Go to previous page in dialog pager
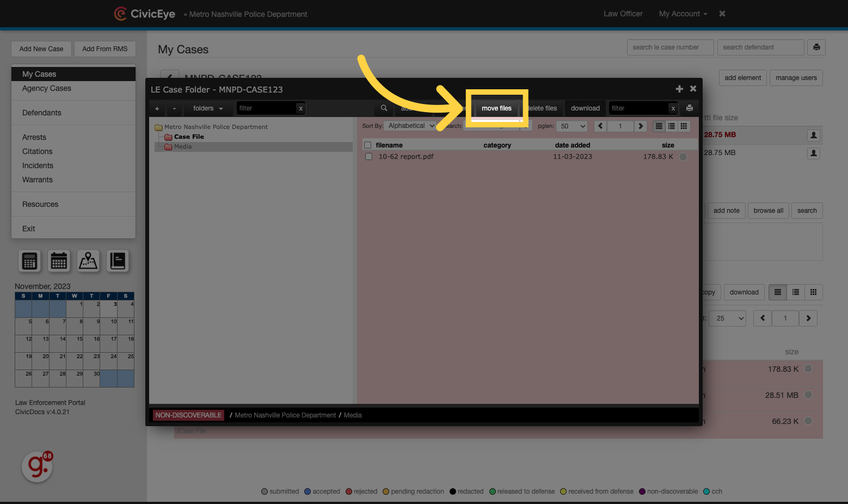The height and width of the screenshot is (504, 848). tap(600, 126)
